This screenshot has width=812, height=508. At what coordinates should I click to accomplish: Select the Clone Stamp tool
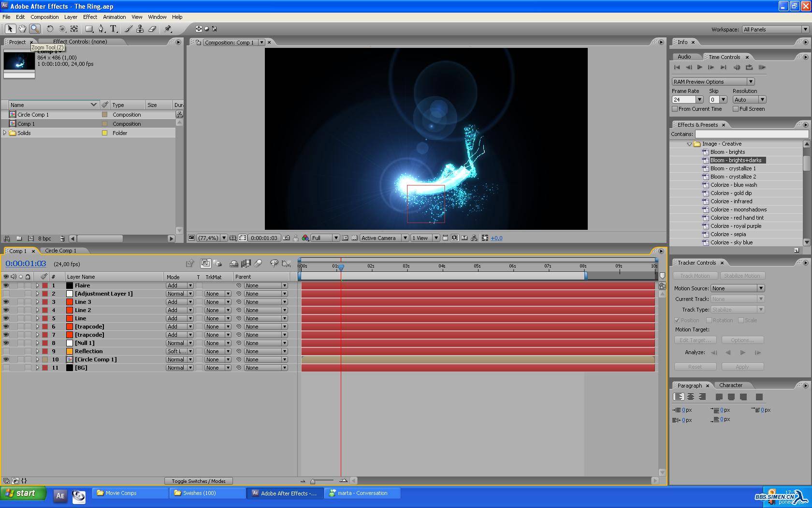click(140, 29)
